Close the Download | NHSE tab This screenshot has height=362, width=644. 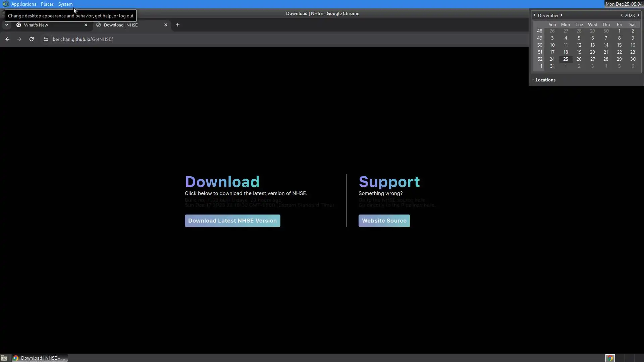click(x=166, y=25)
